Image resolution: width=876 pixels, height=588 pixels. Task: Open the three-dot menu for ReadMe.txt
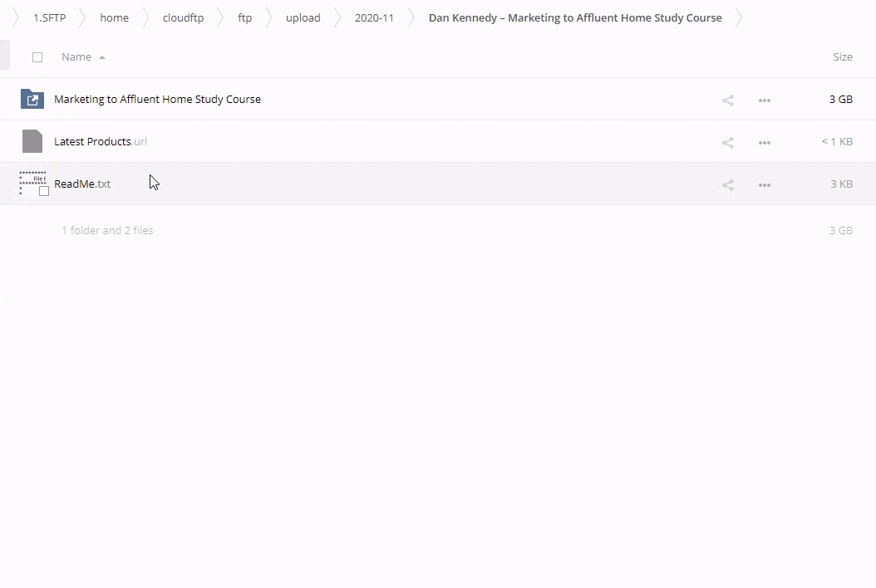pos(764,184)
